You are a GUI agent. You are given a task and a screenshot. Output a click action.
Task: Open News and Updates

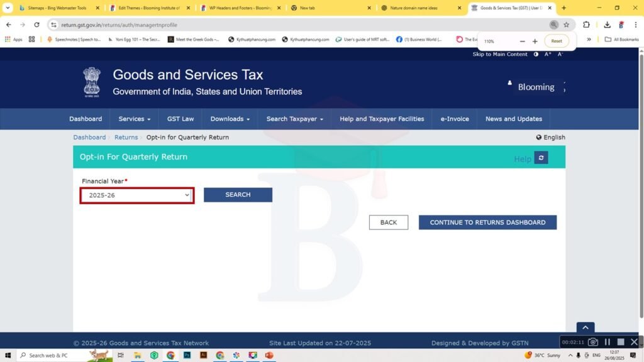[x=513, y=119]
